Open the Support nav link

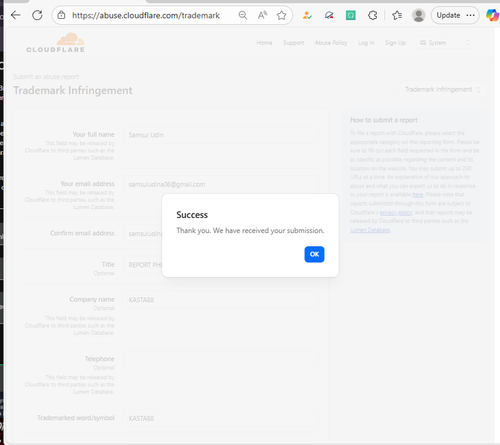click(x=293, y=43)
